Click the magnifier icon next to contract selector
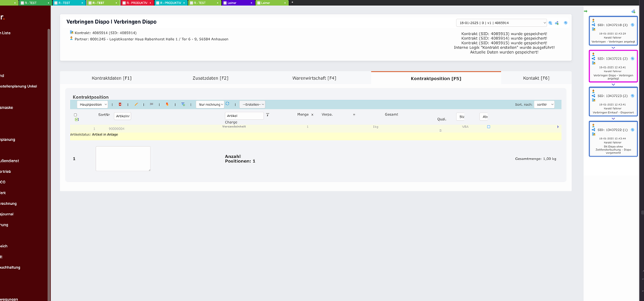The height and width of the screenshot is (301, 644). [x=550, y=23]
